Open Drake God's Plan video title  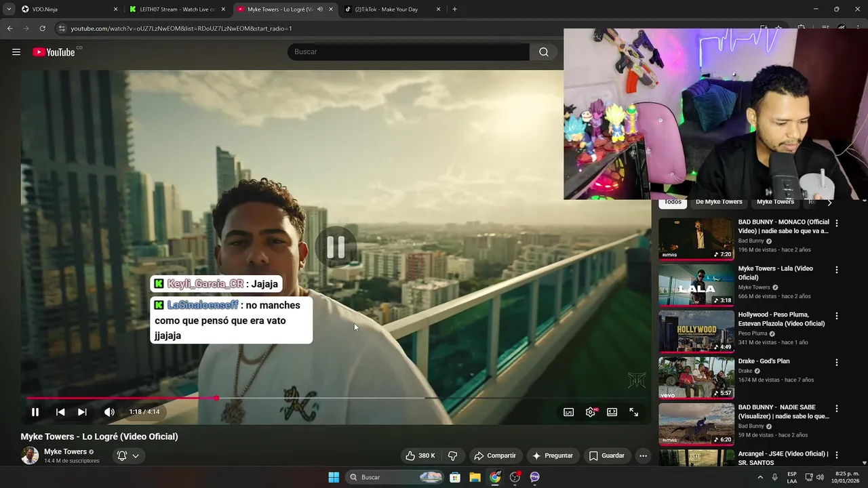[764, 361]
